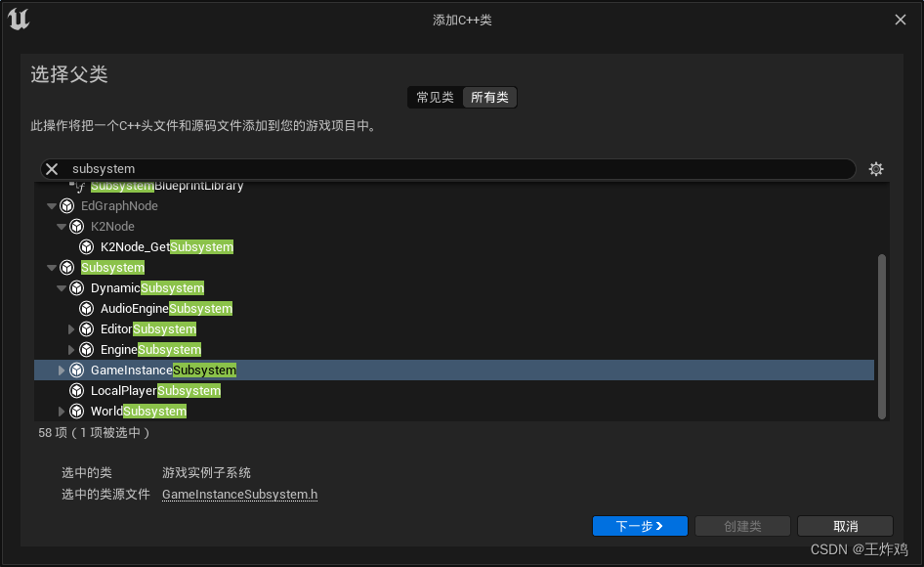
Task: Select the AudioEngineSubsystem class
Action: [x=166, y=308]
